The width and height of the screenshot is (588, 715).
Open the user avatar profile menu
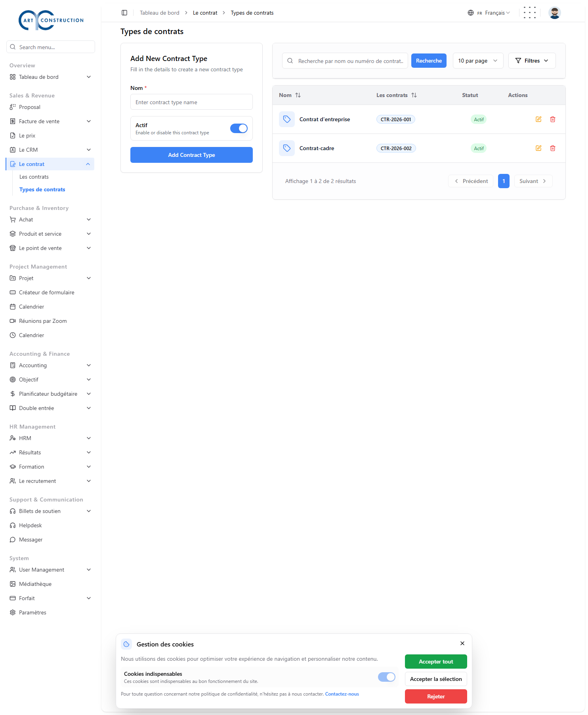(x=555, y=13)
